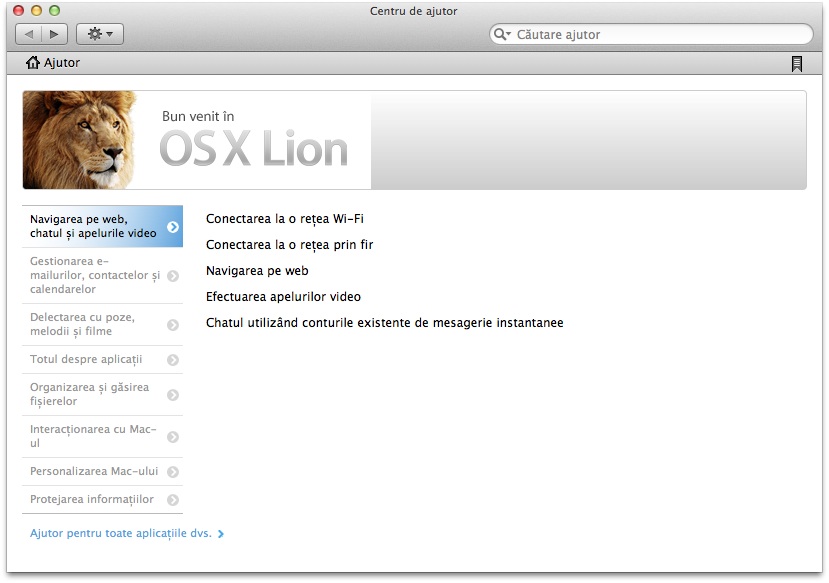
Task: Open Ajutor pentru toate aplicațiile dvs.
Action: 127,533
